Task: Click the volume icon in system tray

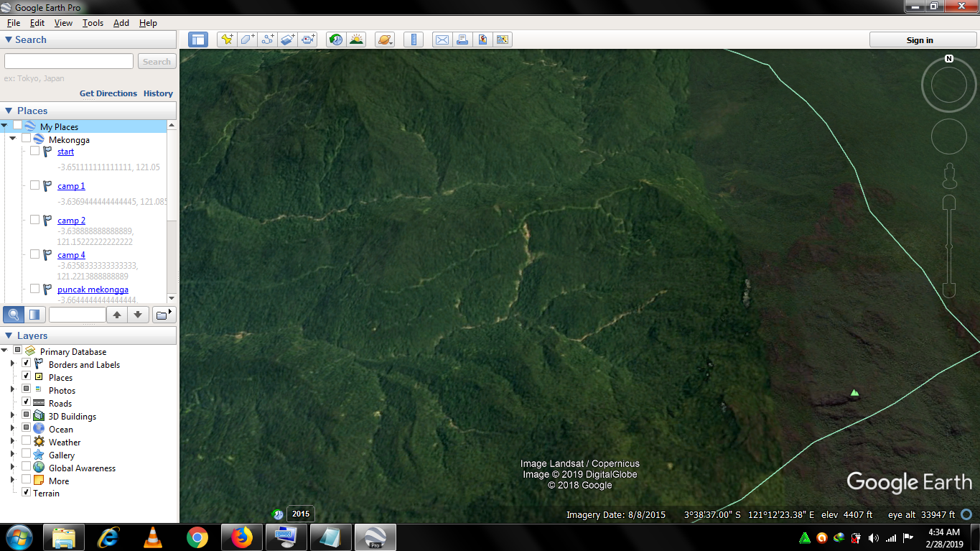Action: pyautogui.click(x=873, y=538)
